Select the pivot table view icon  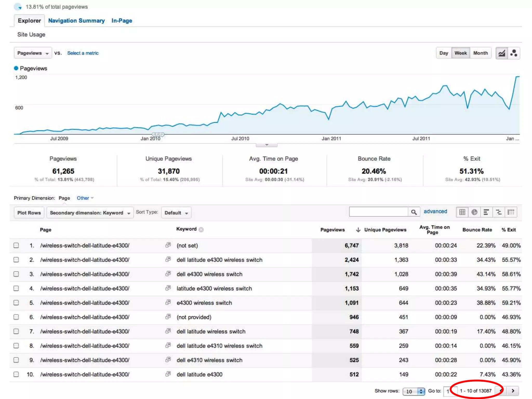511,212
